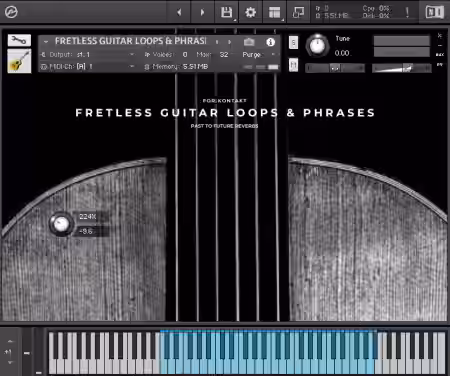
Task: Show instrument info via the i icon
Action: [x=270, y=42]
